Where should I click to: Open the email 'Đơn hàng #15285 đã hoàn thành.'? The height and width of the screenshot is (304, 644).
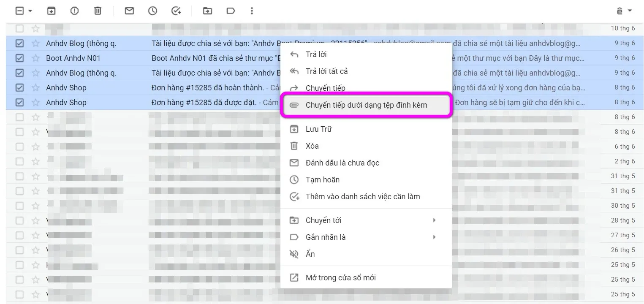pos(207,87)
